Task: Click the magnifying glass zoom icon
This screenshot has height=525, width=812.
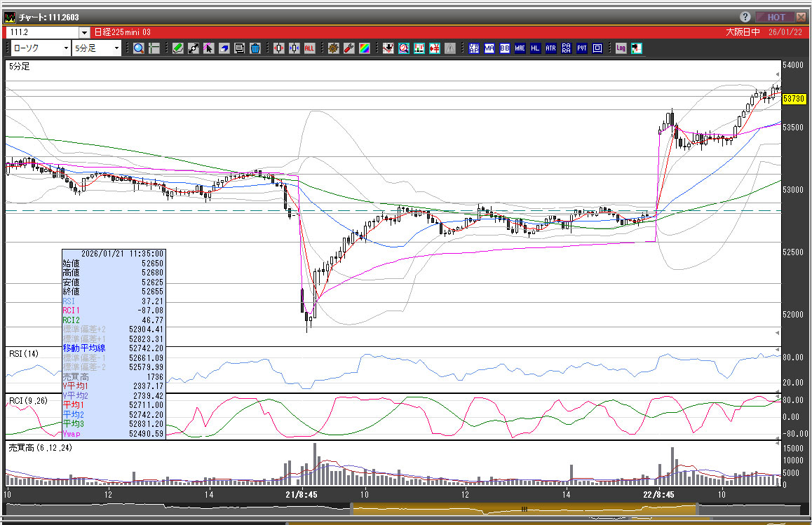Action: [138, 48]
